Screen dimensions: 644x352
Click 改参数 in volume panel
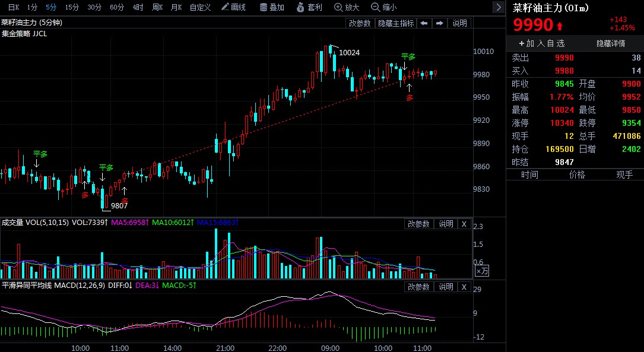click(x=418, y=224)
